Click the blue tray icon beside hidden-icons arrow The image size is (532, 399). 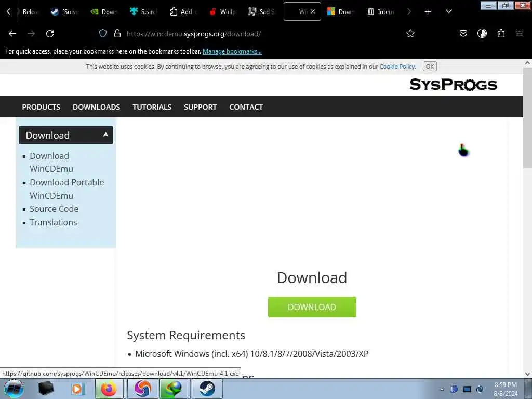tap(454, 389)
